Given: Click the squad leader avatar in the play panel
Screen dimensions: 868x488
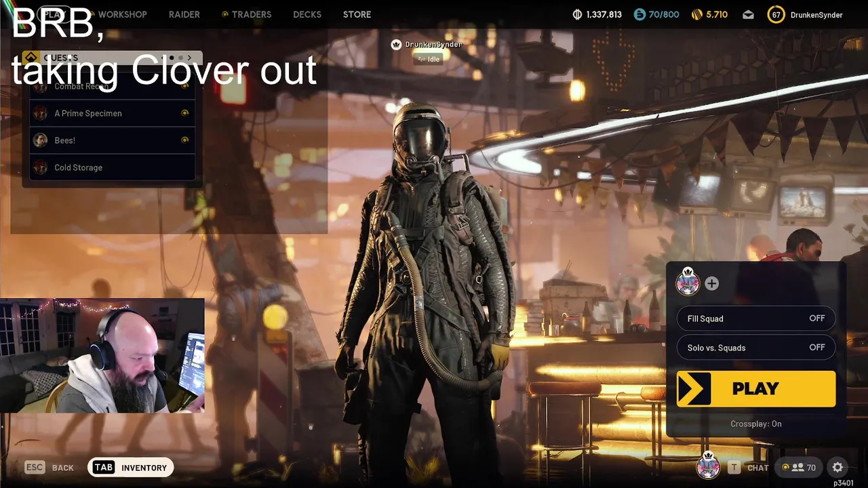Looking at the screenshot, I should tap(688, 282).
